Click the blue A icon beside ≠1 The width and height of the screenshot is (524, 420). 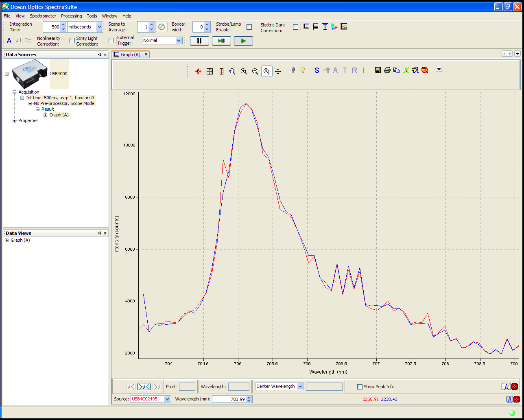tap(9, 40)
